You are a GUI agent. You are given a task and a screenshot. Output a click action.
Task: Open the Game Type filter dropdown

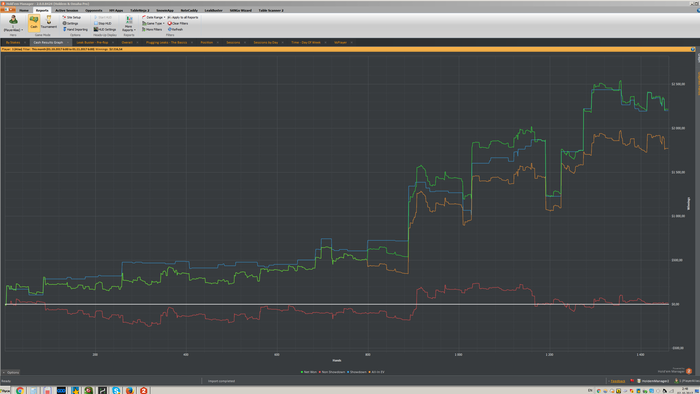click(154, 23)
